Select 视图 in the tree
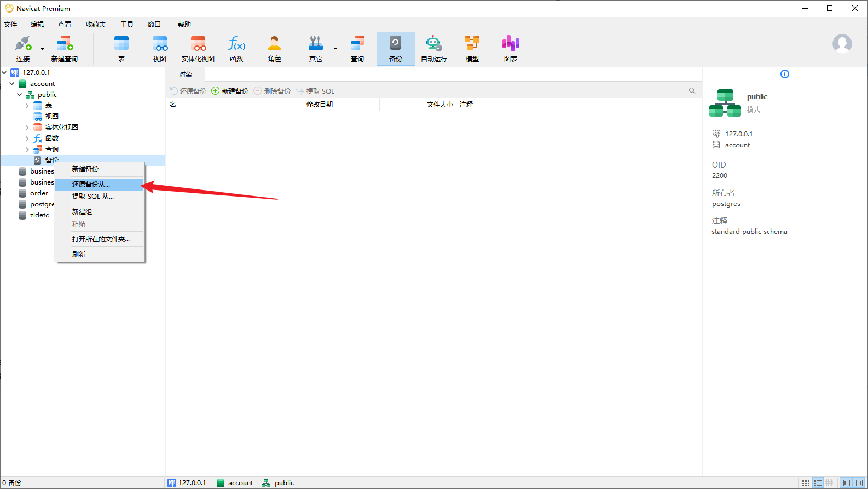Image resolution: width=868 pixels, height=489 pixels. coord(51,116)
